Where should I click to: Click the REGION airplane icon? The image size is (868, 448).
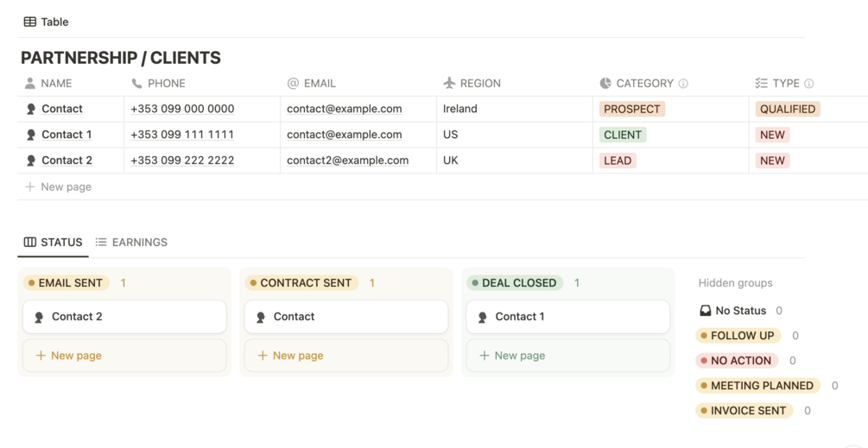(449, 84)
